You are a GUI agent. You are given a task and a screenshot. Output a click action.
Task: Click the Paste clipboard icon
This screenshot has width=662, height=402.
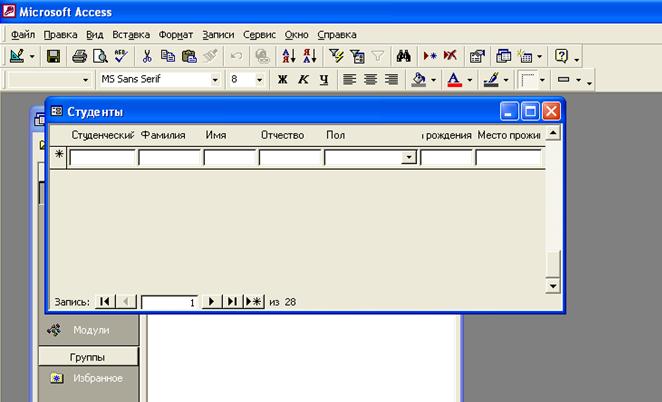click(x=189, y=56)
